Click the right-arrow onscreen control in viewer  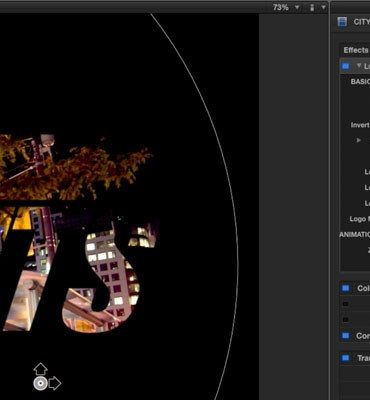(x=55, y=383)
